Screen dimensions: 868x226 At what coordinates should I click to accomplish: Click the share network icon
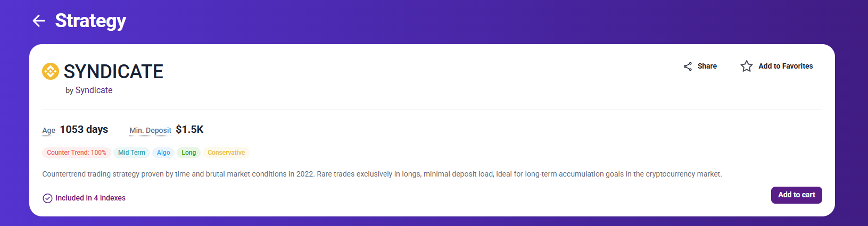pos(688,66)
